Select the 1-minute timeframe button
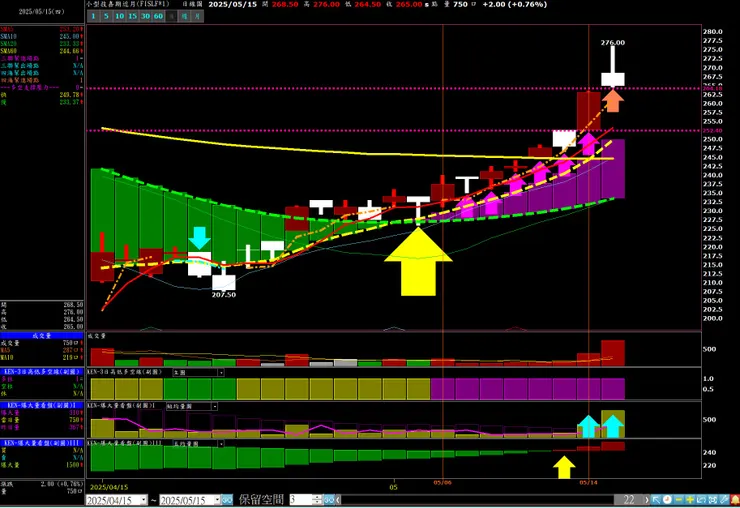Viewport: 740px width, 508px height. 93,16
